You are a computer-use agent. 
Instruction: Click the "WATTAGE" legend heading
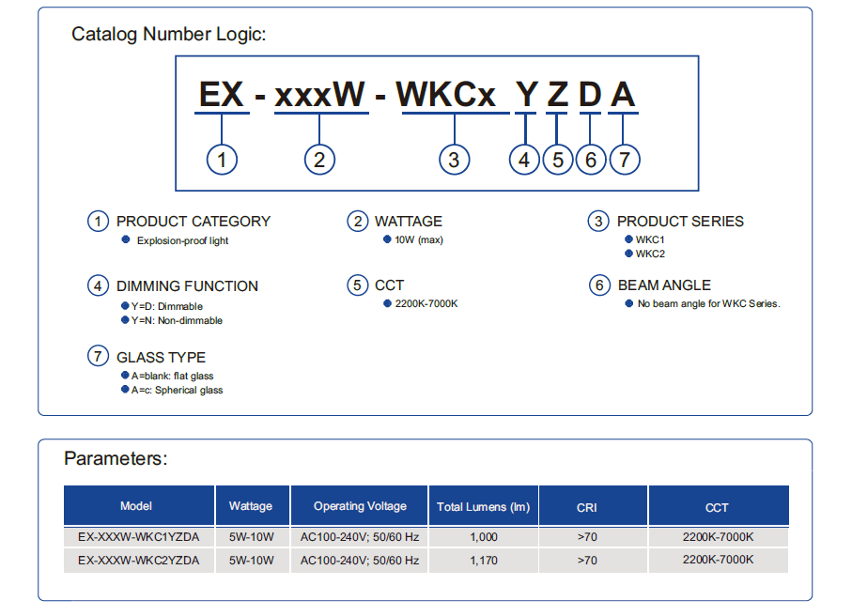coord(409,222)
